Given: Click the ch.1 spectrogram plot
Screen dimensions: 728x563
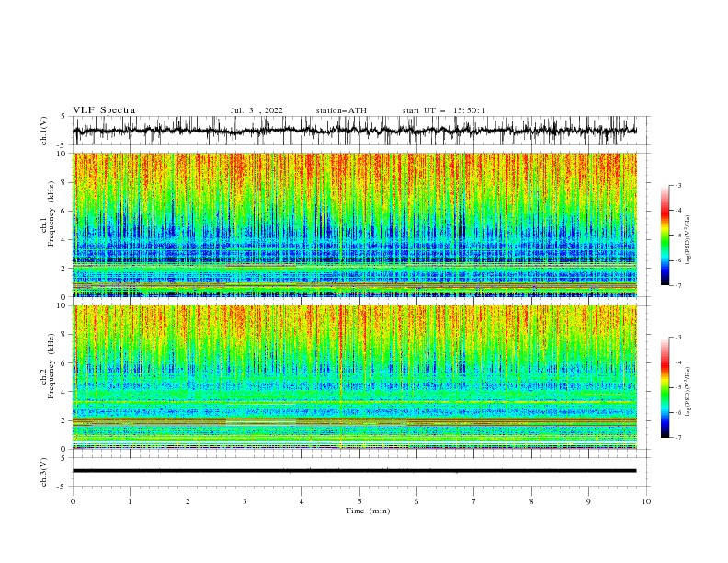Looking at the screenshot, I should coord(355,224).
